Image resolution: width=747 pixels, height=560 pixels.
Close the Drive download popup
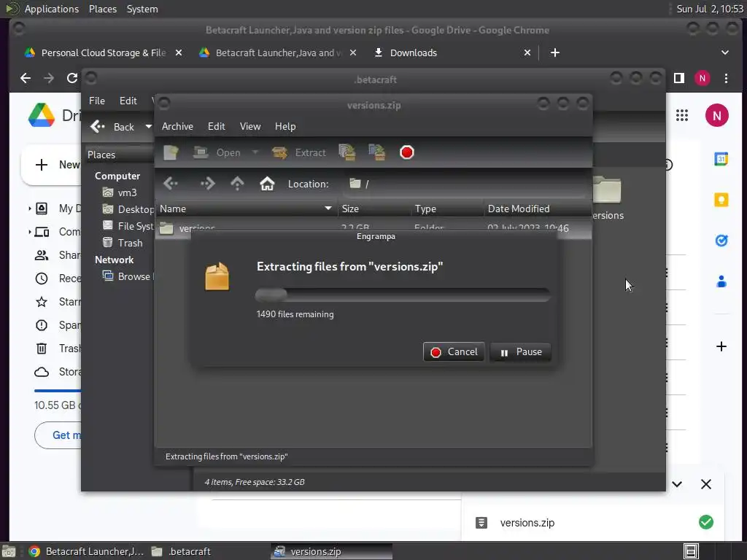[x=706, y=484]
